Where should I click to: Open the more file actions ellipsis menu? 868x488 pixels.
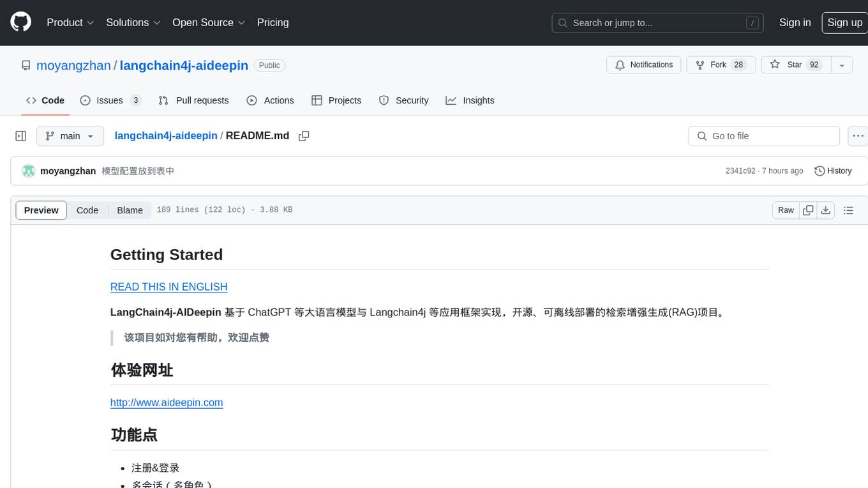(858, 136)
